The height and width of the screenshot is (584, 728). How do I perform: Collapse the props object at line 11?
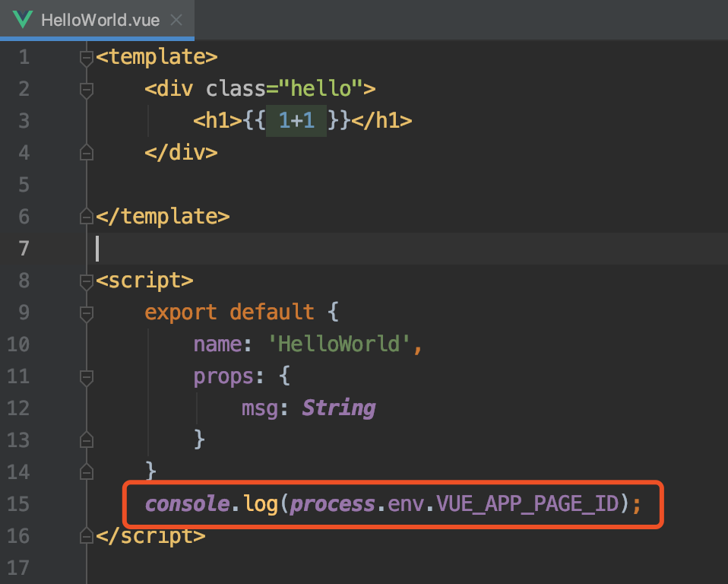point(87,377)
